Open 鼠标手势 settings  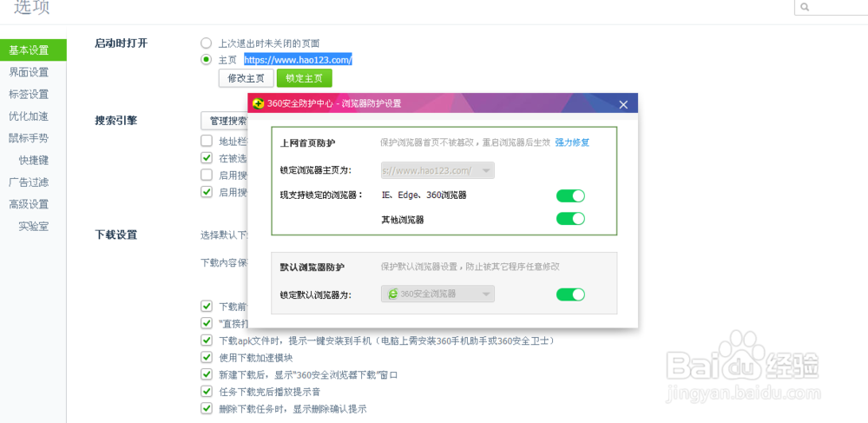(29, 138)
